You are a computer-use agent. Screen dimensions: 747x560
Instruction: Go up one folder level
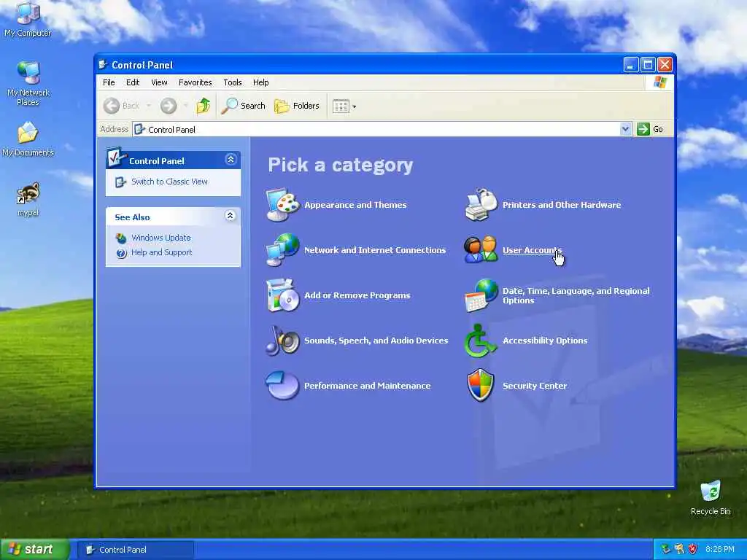point(204,106)
